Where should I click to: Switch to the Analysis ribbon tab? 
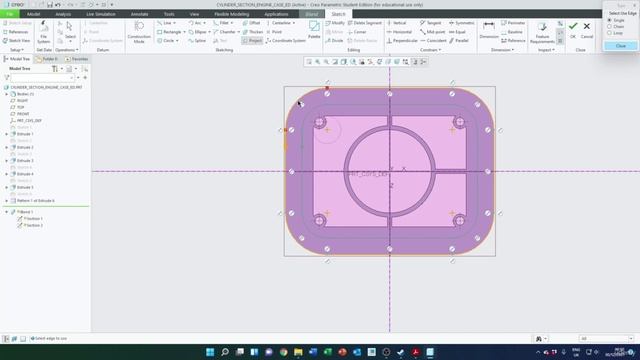63,14
